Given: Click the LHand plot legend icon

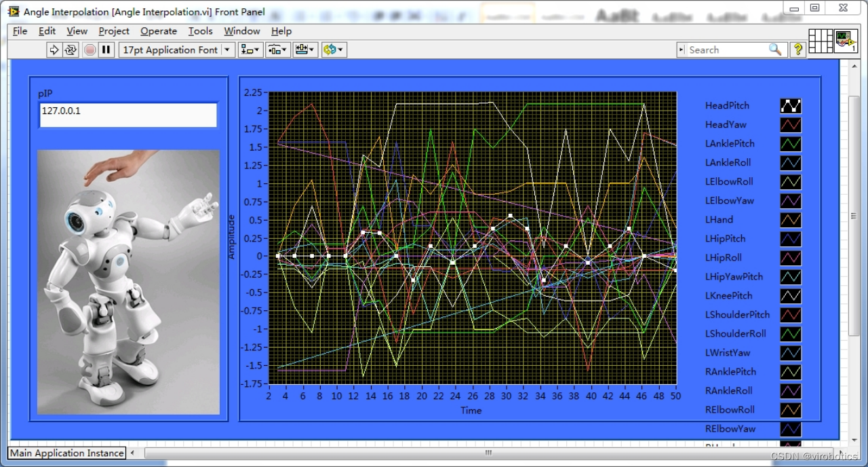Looking at the screenshot, I should click(790, 220).
